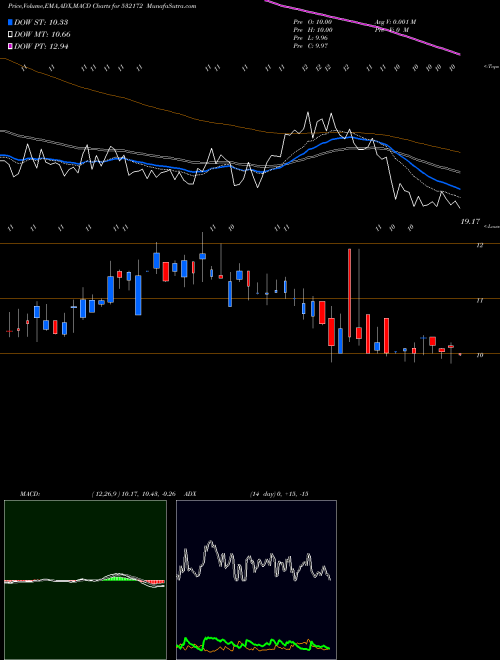The width and height of the screenshot is (500, 660).
Task: Click the 12 price axis label
Action: 479,245
